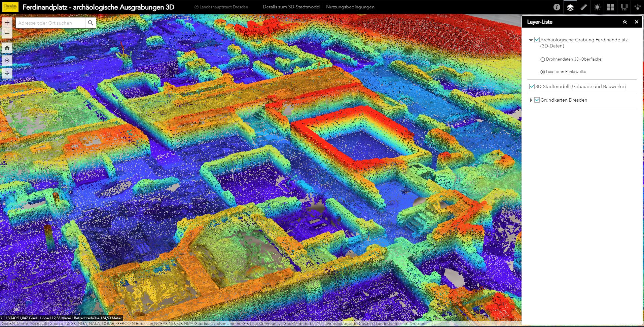The height and width of the screenshot is (327, 644).
Task: Reset map to home view
Action: point(7,48)
